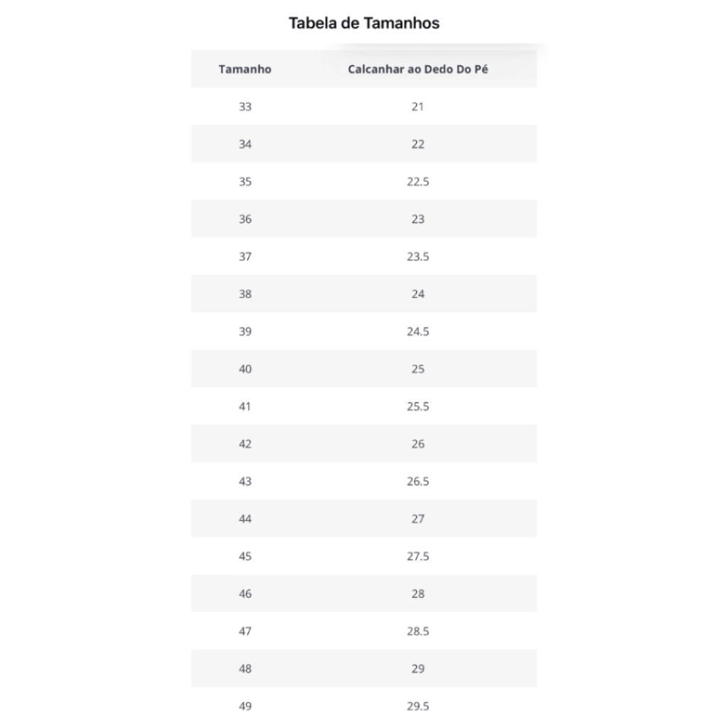
Task: Click the size 48 cell
Action: pyautogui.click(x=245, y=668)
